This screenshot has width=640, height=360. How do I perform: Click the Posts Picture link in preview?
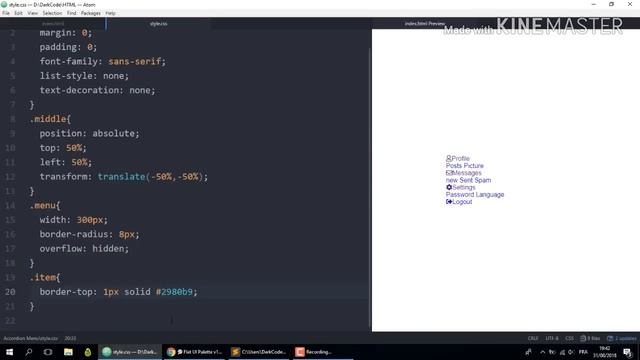pos(464,166)
